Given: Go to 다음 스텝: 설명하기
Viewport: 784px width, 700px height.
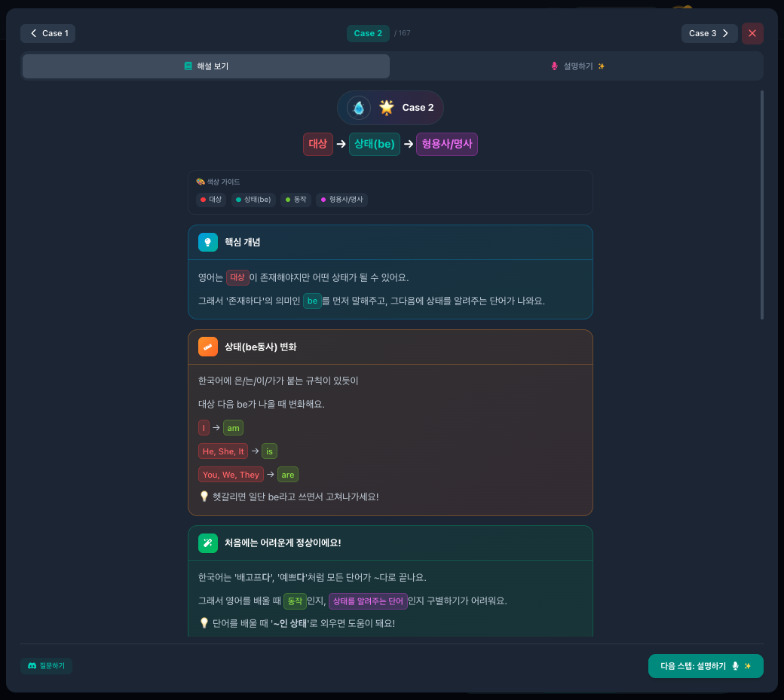Looking at the screenshot, I should 706,666.
